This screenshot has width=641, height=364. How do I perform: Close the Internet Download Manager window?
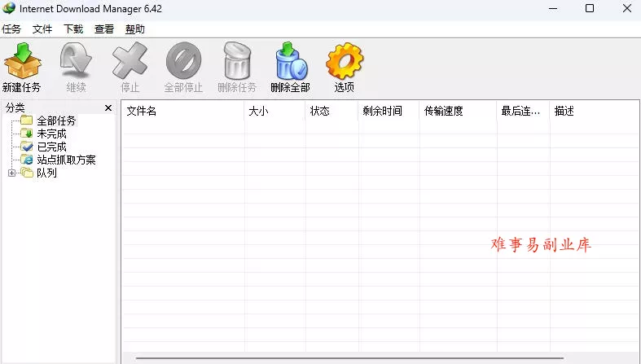pyautogui.click(x=627, y=8)
